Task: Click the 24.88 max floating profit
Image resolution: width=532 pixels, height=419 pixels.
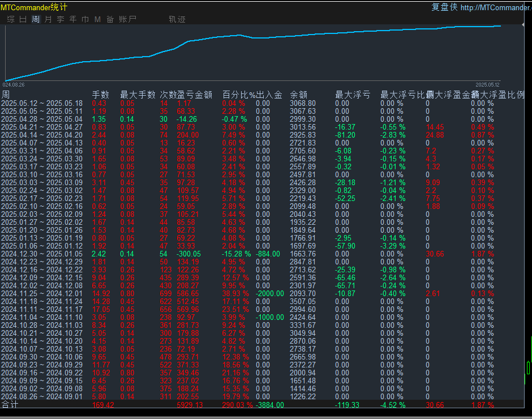Action: pos(435,135)
